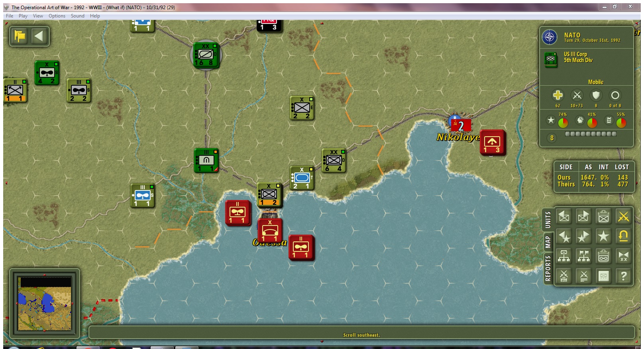Viewport: 644px width, 349px height.
Task: Select the 2-2 III armored regiment unit
Action: (x=79, y=90)
